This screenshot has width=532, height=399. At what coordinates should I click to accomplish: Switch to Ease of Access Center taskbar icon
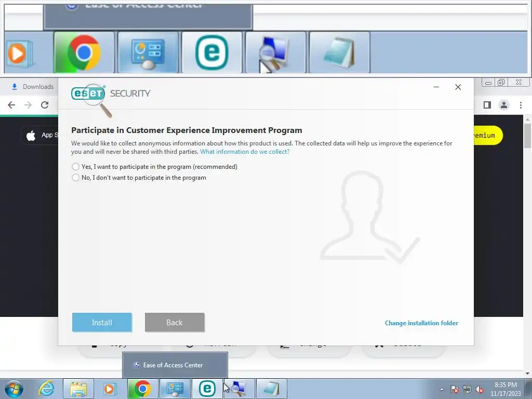point(175,389)
